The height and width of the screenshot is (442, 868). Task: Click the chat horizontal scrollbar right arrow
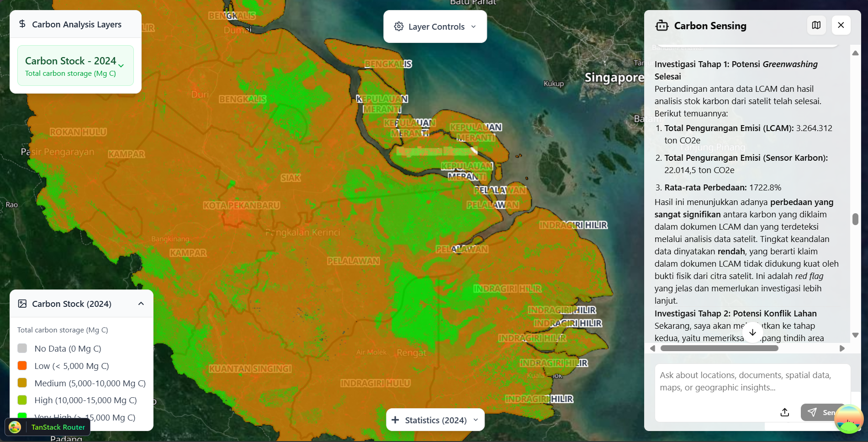842,348
